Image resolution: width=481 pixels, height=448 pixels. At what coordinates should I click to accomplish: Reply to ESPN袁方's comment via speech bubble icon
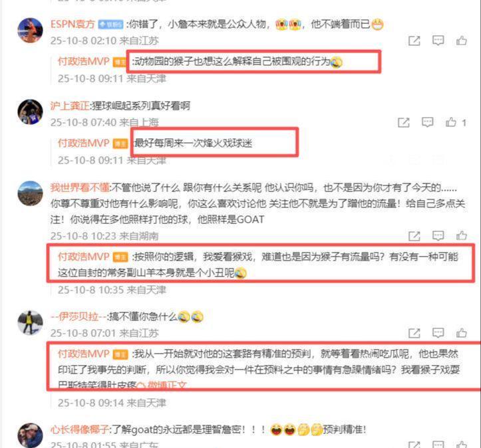click(438, 41)
